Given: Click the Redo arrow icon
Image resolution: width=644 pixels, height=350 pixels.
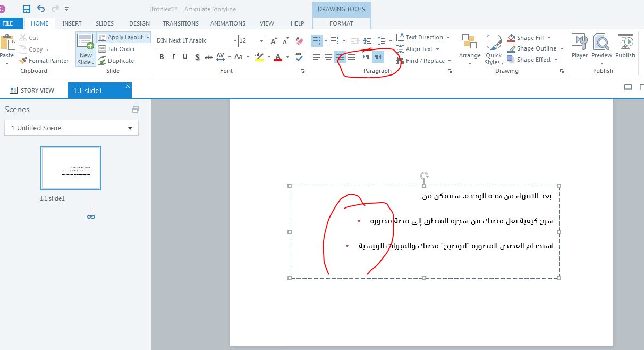Looking at the screenshot, I should [55, 9].
